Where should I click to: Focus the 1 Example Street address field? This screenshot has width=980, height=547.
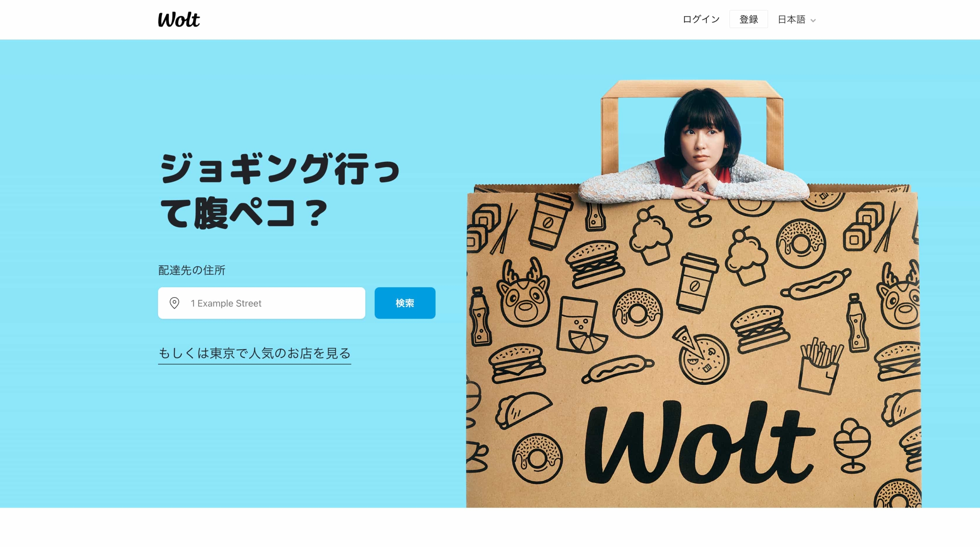pos(261,303)
